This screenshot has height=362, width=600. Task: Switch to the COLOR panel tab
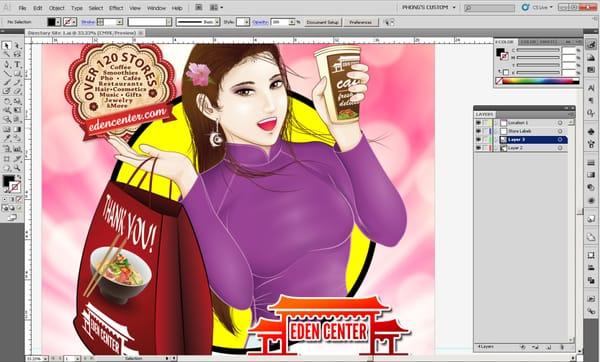click(x=505, y=41)
